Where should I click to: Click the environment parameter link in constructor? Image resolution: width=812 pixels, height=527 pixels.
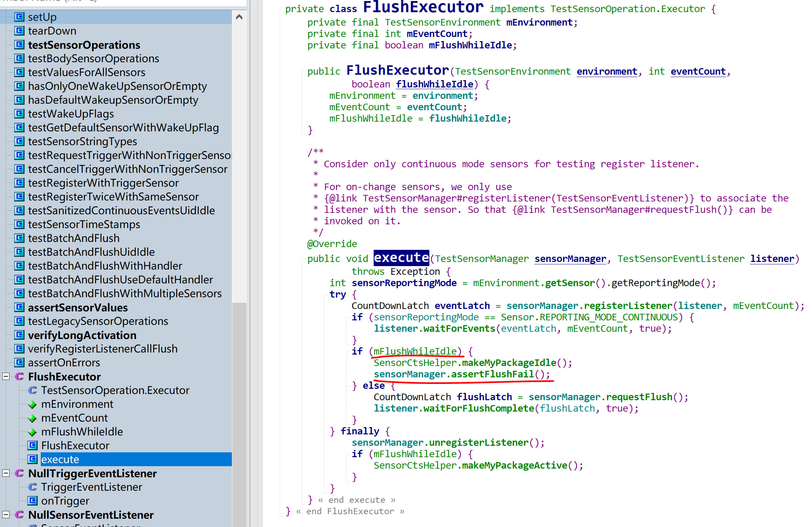pos(607,72)
